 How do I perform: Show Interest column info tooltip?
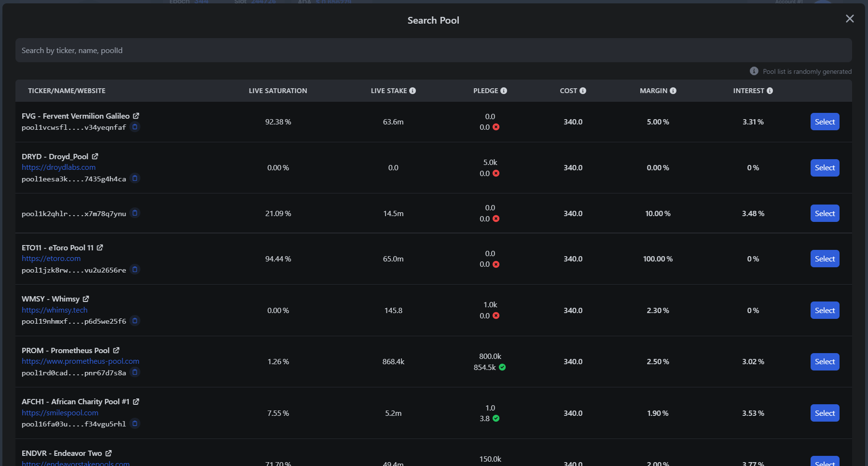tap(770, 91)
